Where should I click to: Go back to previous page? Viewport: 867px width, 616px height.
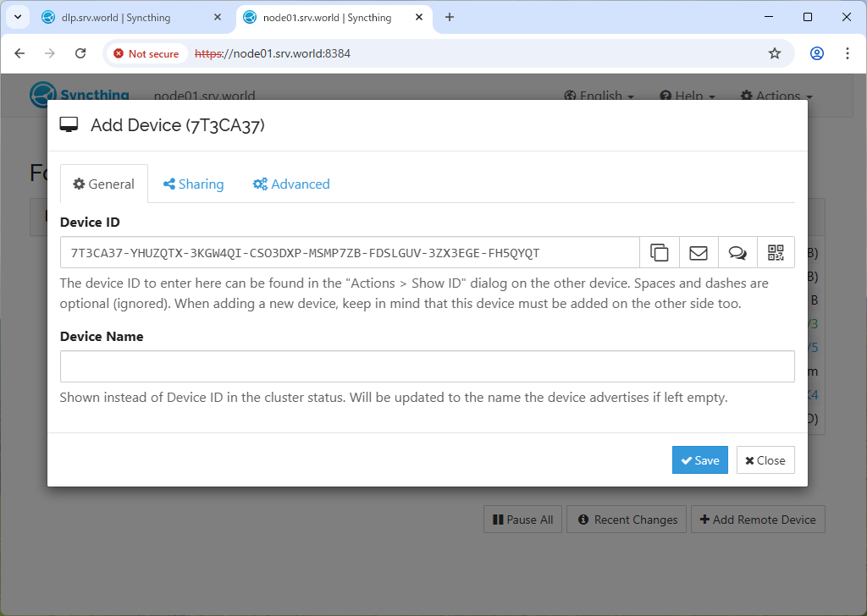click(x=20, y=53)
